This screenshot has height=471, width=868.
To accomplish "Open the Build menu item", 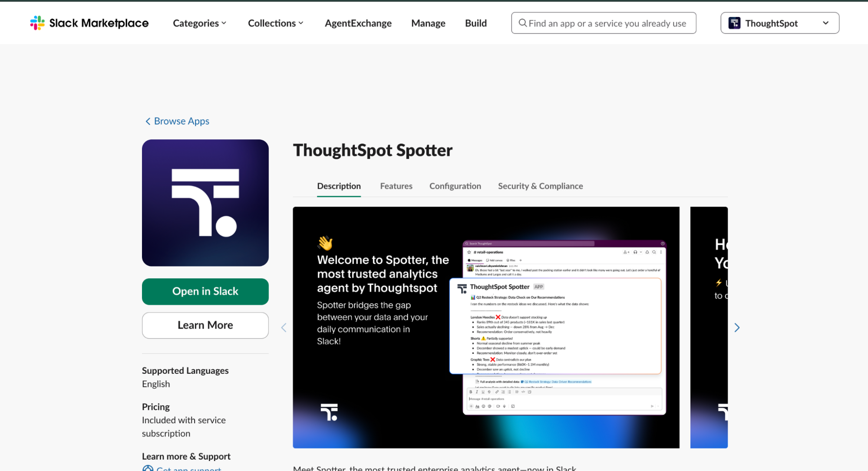I will tap(476, 23).
